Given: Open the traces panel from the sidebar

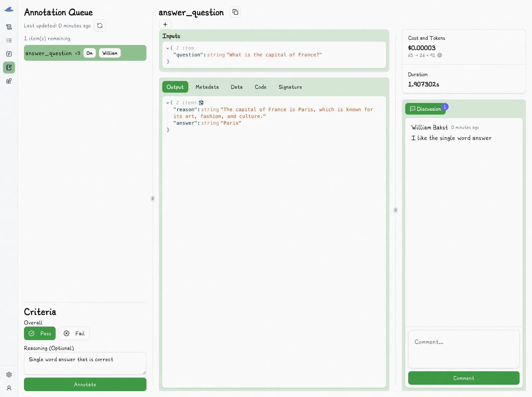Looking at the screenshot, I should click(9, 27).
